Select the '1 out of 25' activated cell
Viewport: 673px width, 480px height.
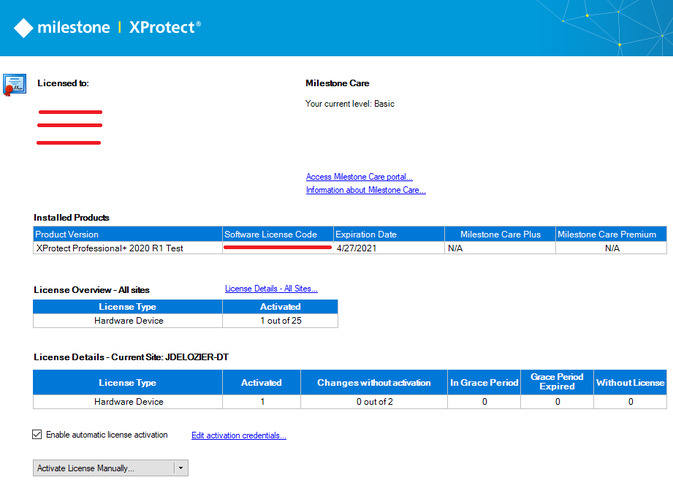point(280,321)
